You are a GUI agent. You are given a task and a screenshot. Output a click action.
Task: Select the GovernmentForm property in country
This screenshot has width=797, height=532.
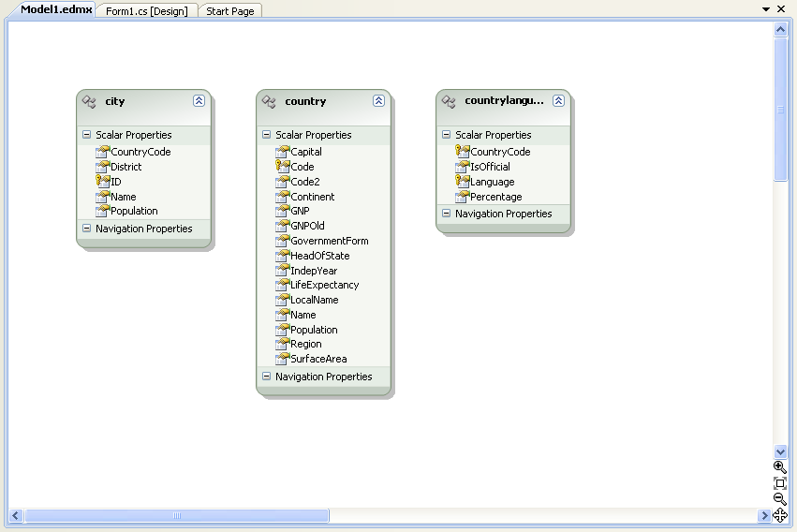[x=329, y=241]
